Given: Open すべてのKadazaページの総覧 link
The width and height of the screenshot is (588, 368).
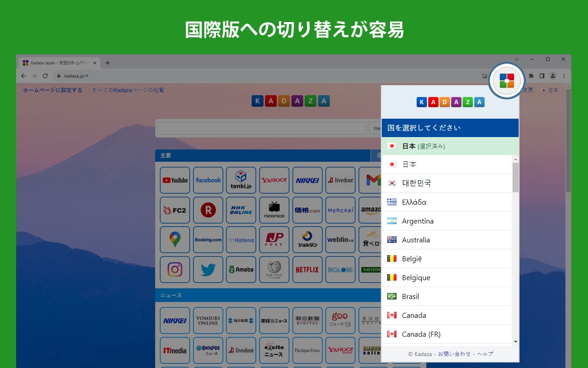Looking at the screenshot, I should tap(128, 90).
